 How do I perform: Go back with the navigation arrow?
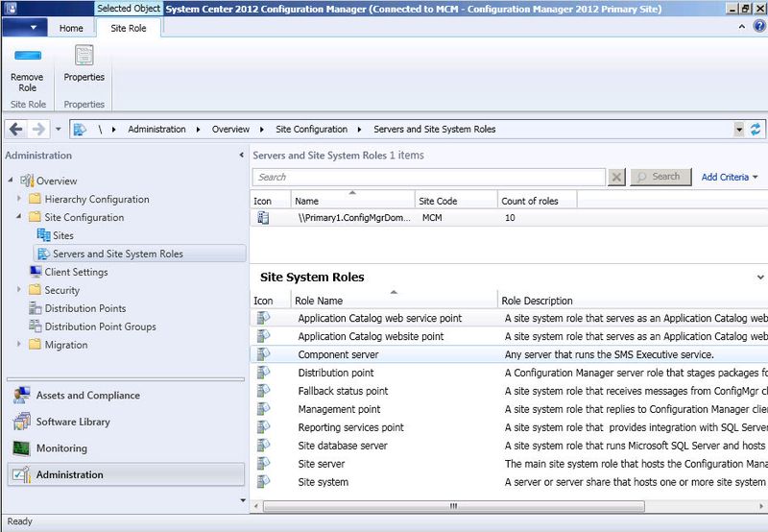coord(15,130)
